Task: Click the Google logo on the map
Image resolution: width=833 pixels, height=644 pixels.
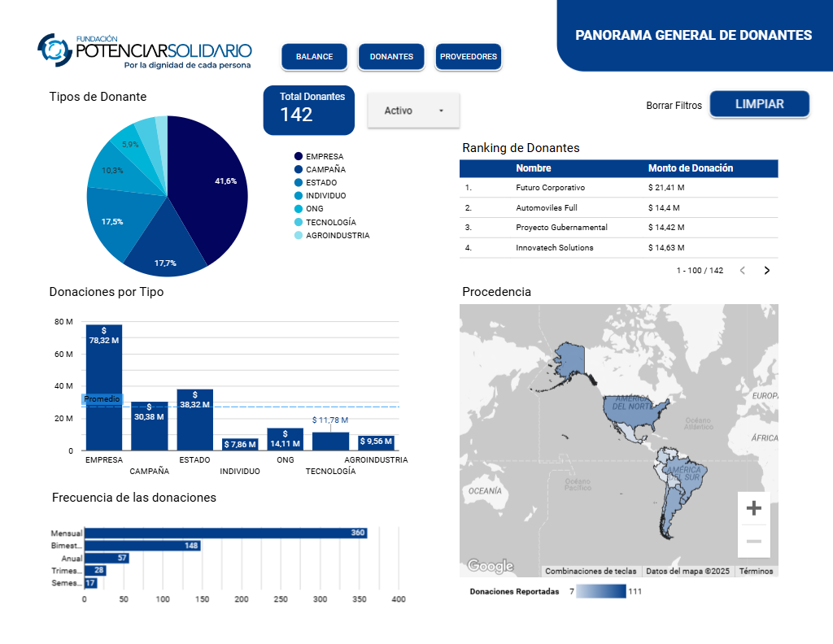Action: (493, 564)
